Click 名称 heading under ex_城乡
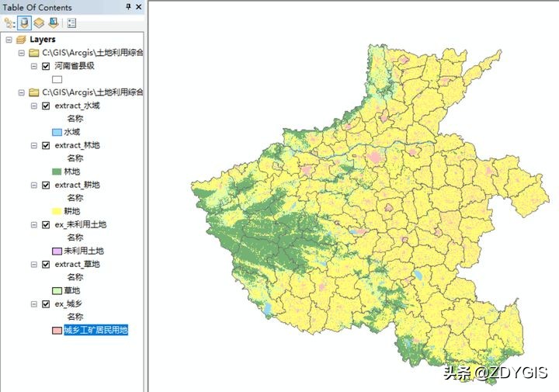Image resolution: width=559 pixels, height=392 pixels. pos(75,317)
